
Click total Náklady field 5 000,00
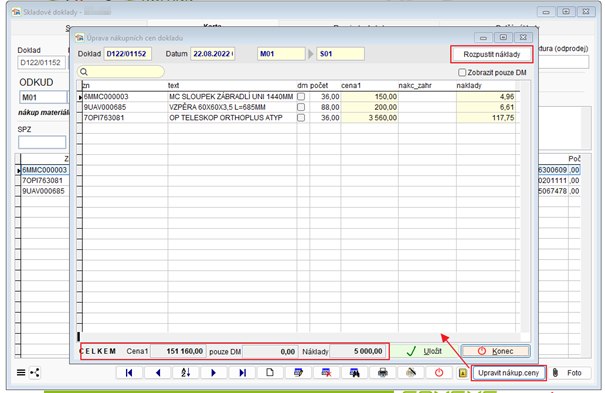(x=358, y=351)
